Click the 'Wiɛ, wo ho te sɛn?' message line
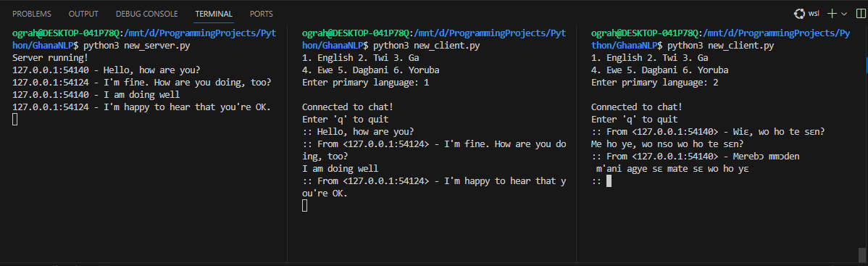Image resolution: width=868 pixels, height=266 pixels. pos(709,131)
